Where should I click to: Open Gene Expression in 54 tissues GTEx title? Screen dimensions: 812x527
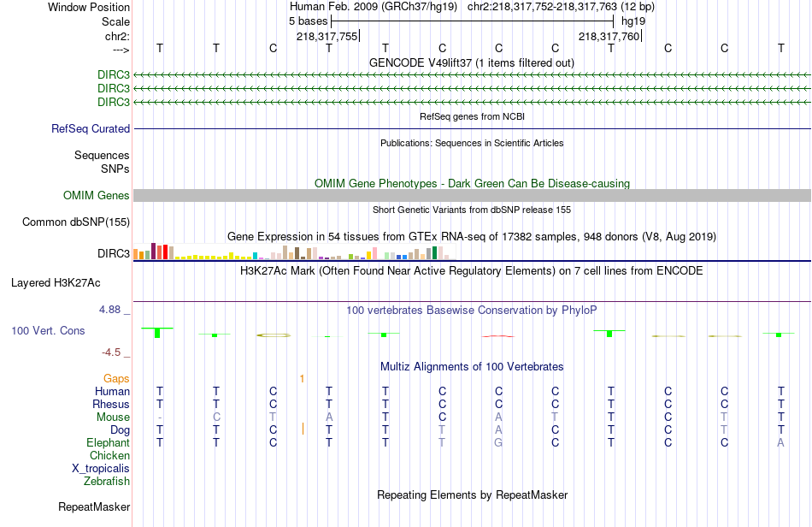(472, 237)
